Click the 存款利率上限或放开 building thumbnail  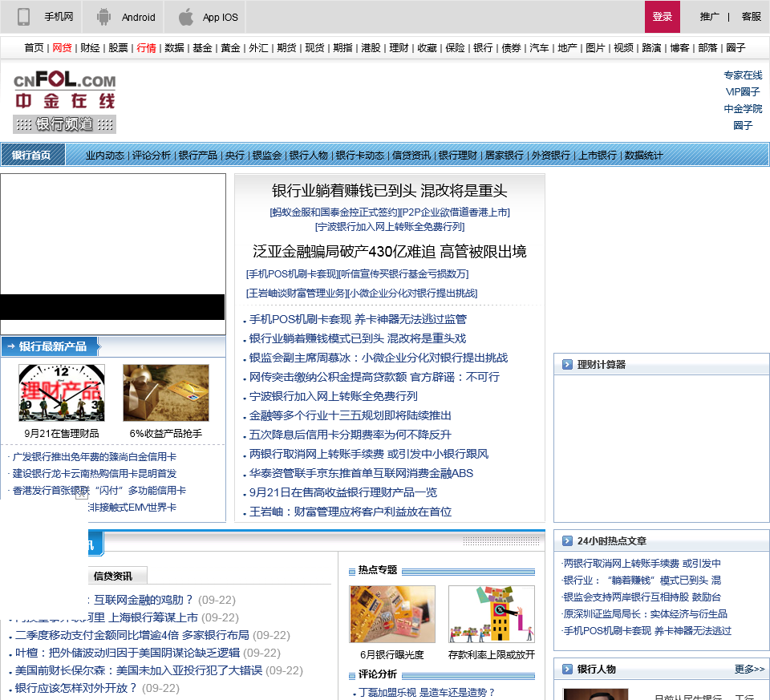tap(492, 614)
